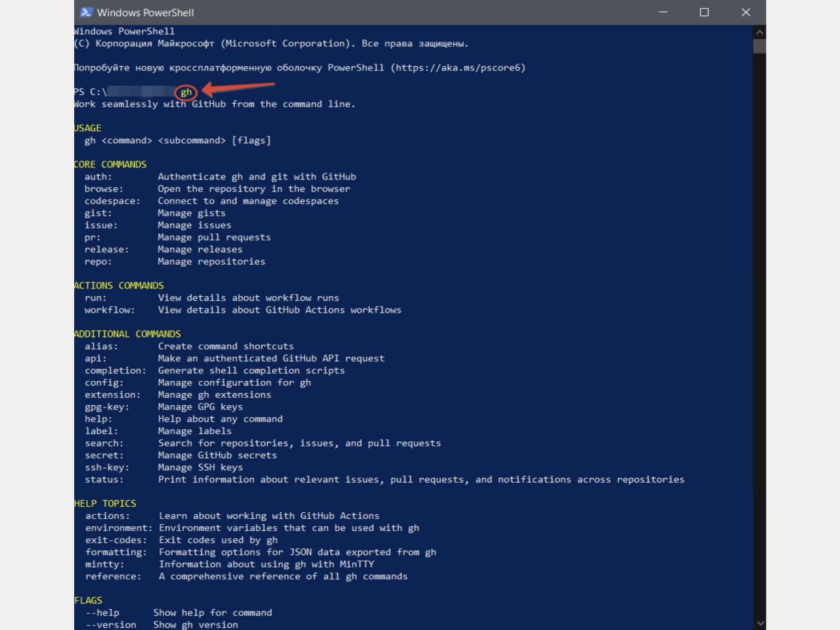This screenshot has width=840, height=630.
Task: Click the --version flag text
Action: (x=111, y=625)
